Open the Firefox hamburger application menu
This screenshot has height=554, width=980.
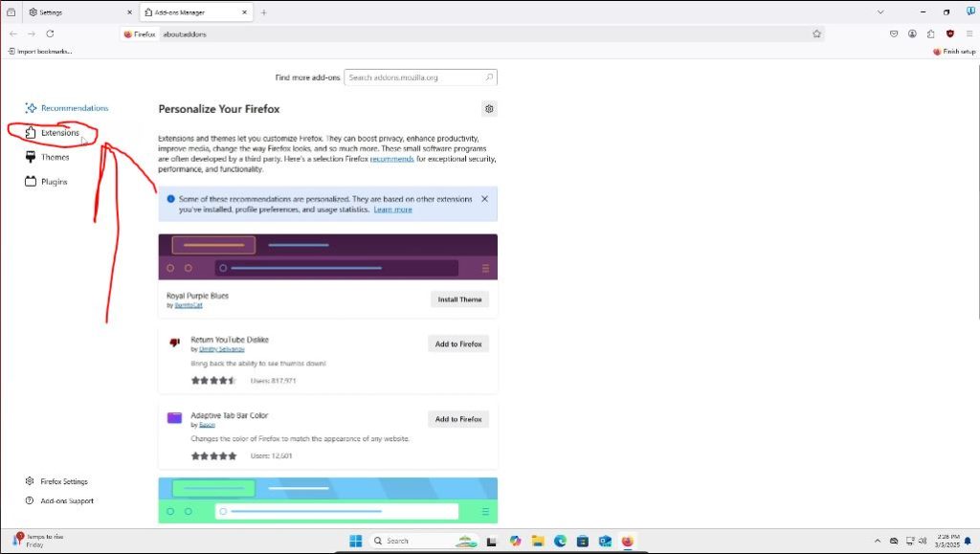[969, 33]
